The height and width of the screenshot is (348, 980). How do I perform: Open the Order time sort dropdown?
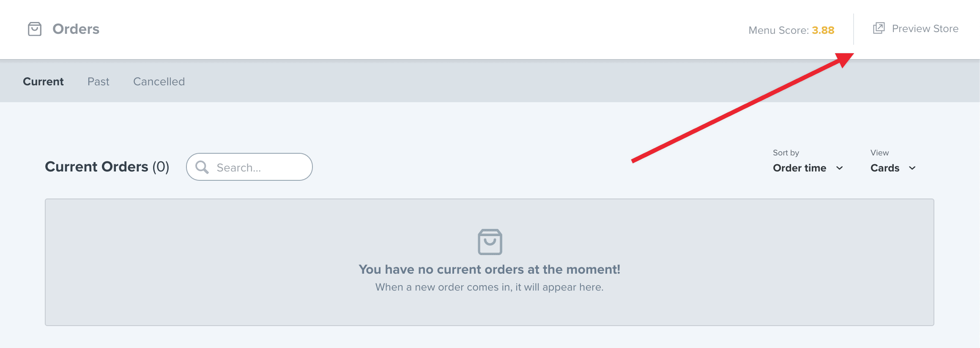tap(799, 168)
